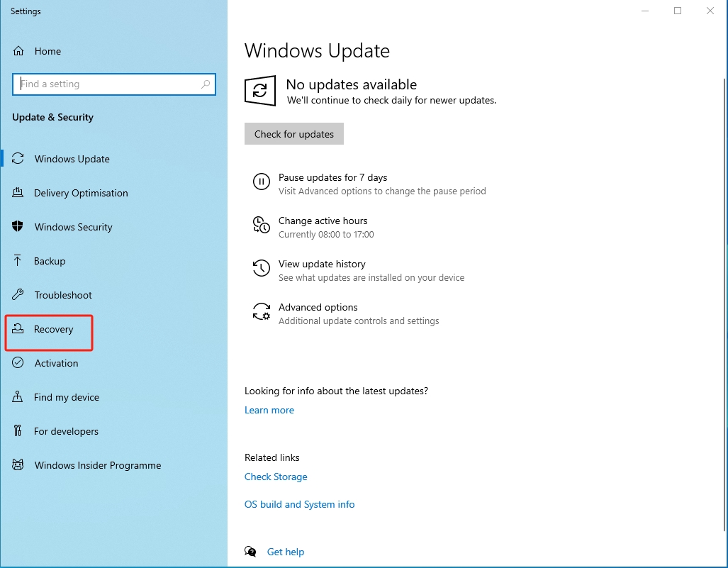Focus the Find a setting search box
728x568 pixels.
114,84
